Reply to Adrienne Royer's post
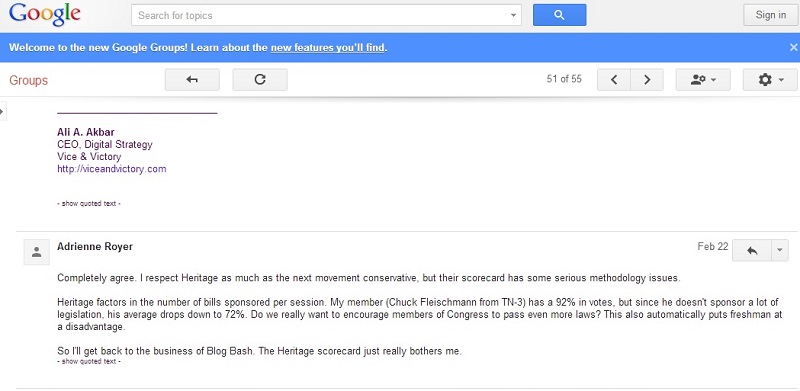The width and height of the screenshot is (800, 391). tap(752, 250)
